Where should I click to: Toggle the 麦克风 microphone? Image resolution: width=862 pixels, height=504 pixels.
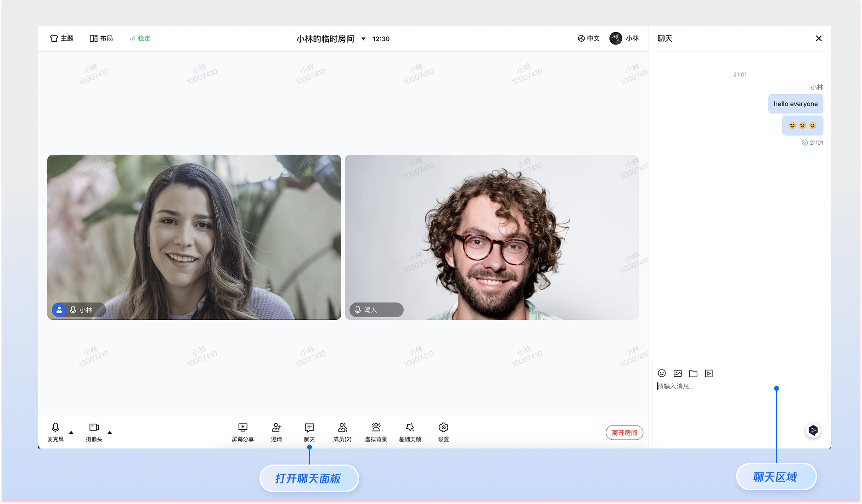tap(56, 432)
